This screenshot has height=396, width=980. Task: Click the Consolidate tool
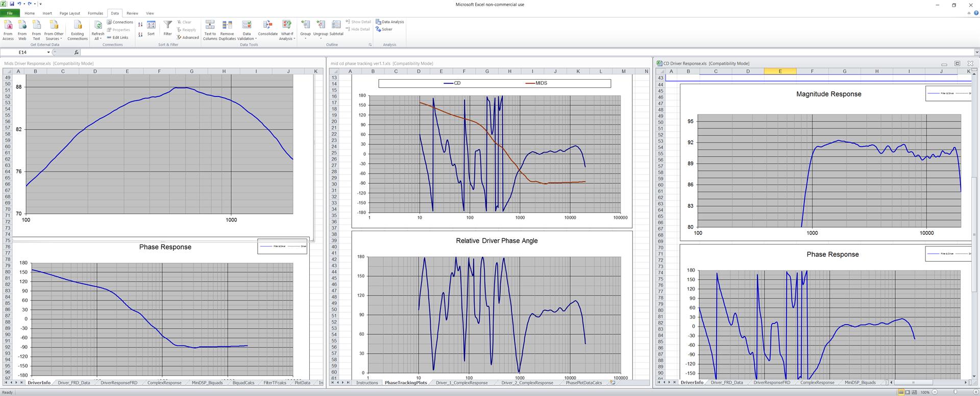[x=267, y=29]
